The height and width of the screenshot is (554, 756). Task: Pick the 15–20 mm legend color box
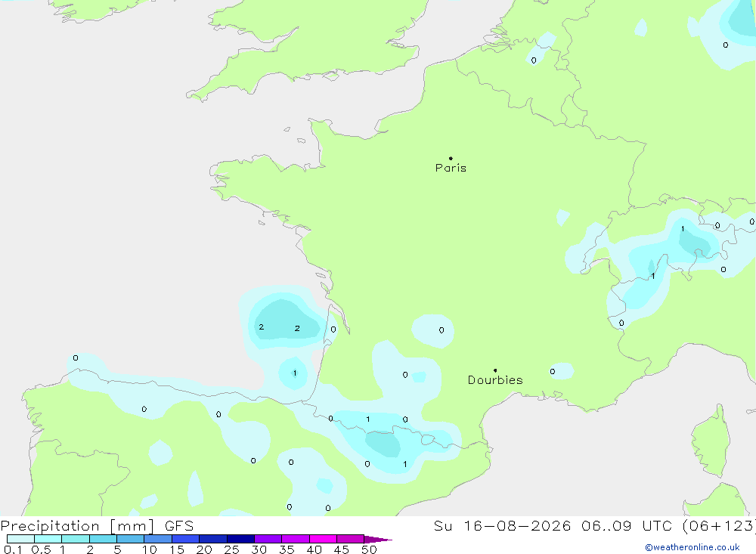185,539
